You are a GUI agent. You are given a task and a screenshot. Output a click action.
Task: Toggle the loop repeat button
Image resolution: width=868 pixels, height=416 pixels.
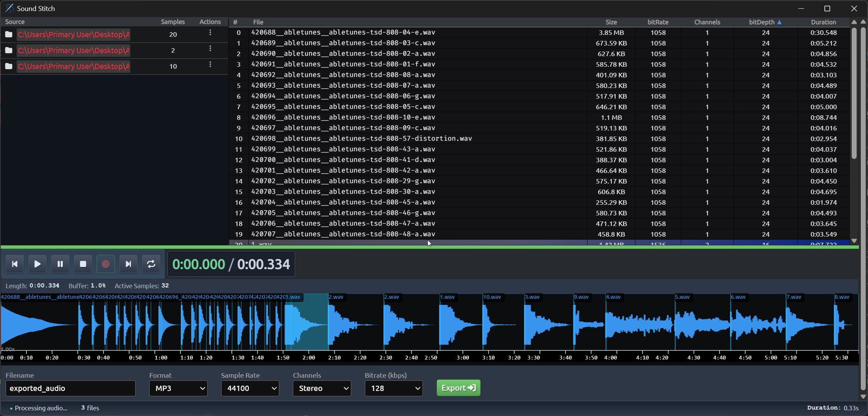coord(151,264)
